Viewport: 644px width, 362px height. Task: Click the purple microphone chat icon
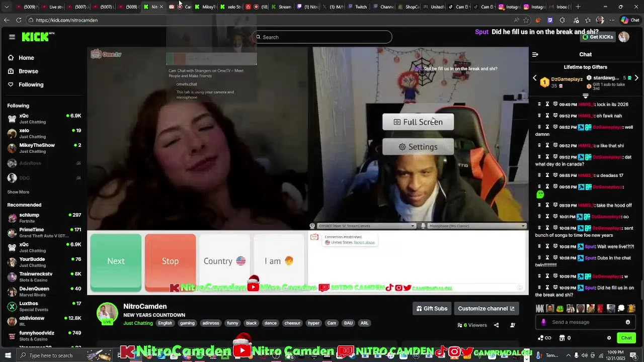(543, 322)
